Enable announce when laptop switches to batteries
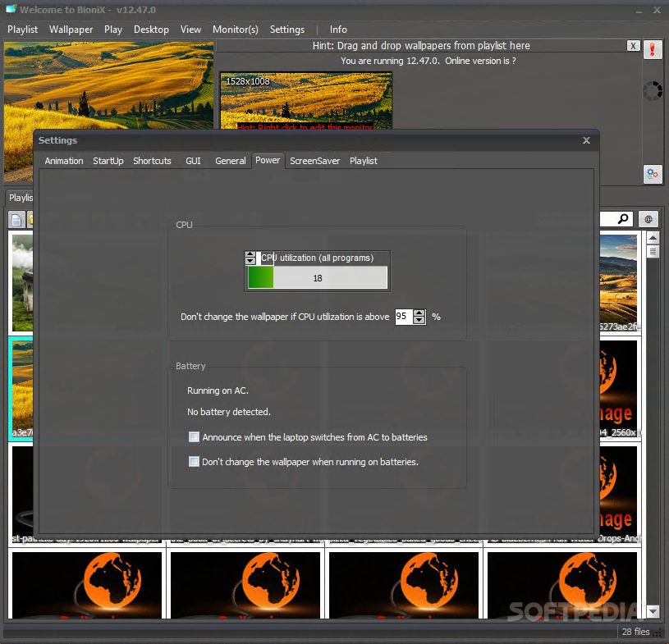The width and height of the screenshot is (669, 644). pos(194,436)
